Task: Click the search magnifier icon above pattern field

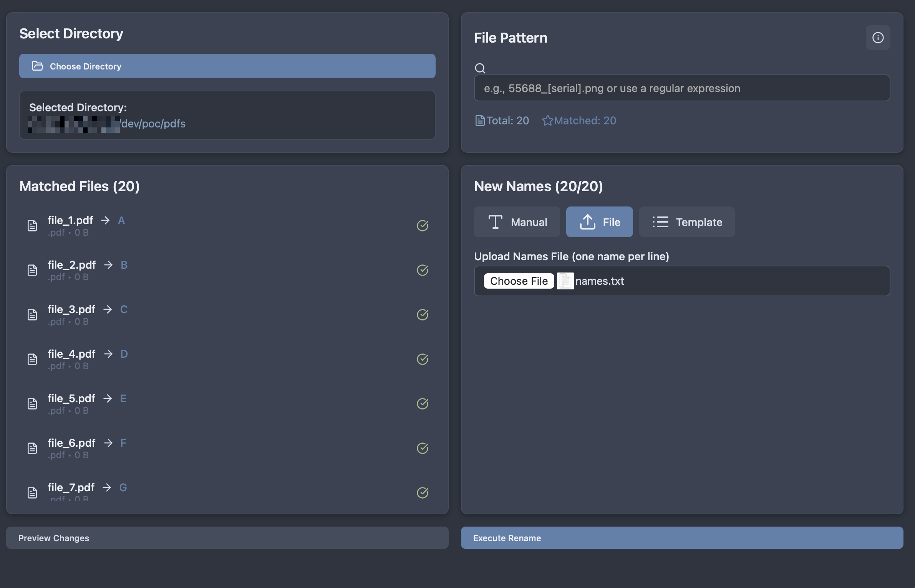Action: click(x=480, y=68)
